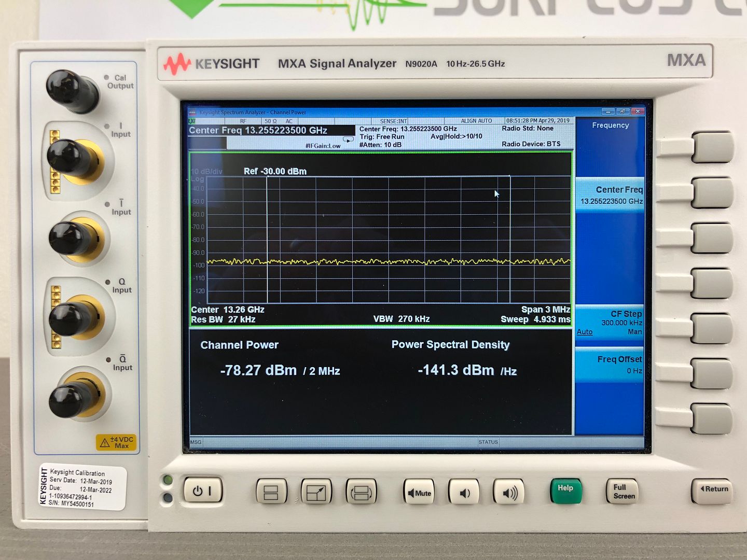
Task: Push the bottommost hardware softkey on the right
Action: (x=712, y=419)
